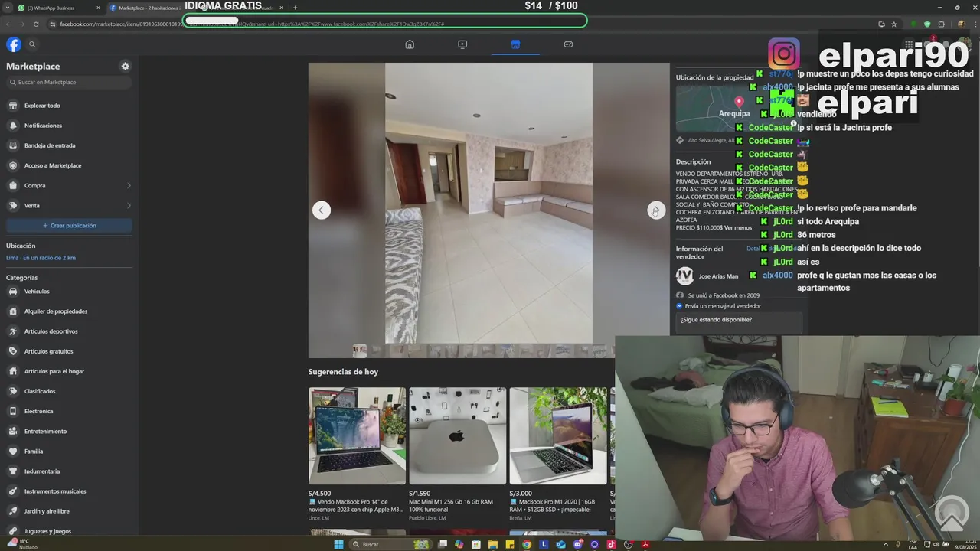Reload the page in browser
The height and width of the screenshot is (551, 980).
36,24
